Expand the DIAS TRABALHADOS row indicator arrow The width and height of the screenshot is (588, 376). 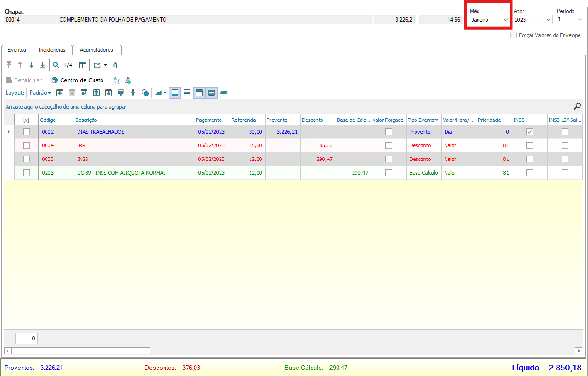[8, 132]
